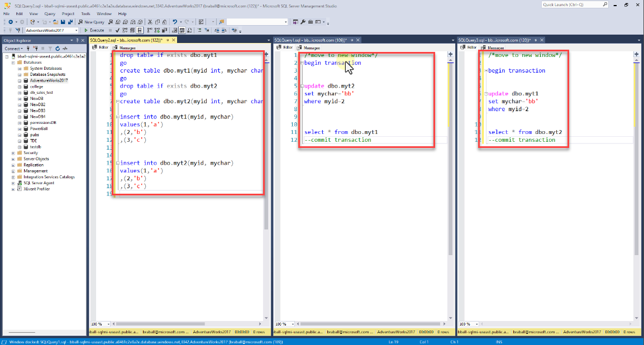Toggle pin on SQLQuery2.sql tab
This screenshot has width=644, height=345.
(x=167, y=40)
